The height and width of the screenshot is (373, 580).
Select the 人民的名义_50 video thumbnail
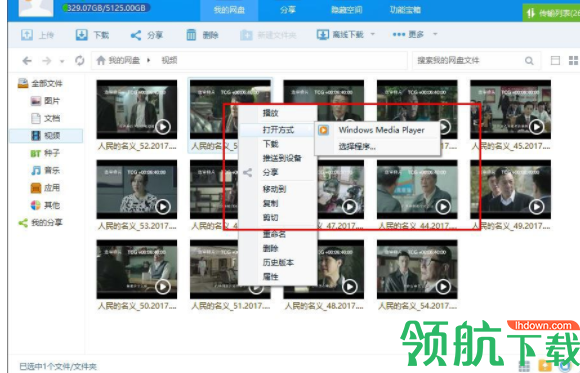pyautogui.click(x=136, y=269)
